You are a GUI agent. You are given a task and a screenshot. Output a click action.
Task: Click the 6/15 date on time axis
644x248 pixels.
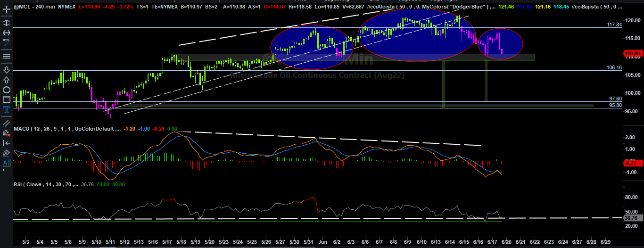(x=464, y=242)
